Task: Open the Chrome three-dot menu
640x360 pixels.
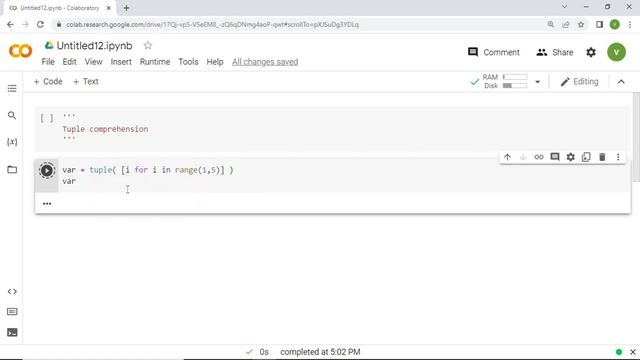Action: tap(630, 24)
